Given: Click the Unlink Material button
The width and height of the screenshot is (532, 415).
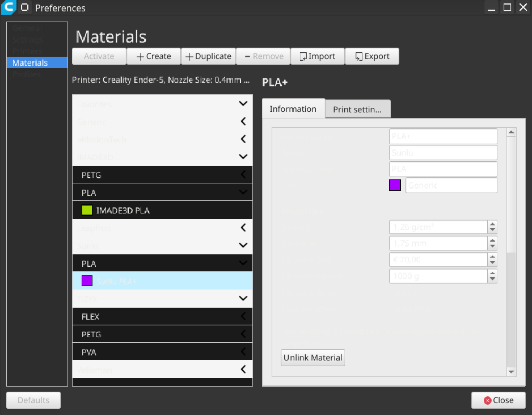Looking at the screenshot, I should pos(313,358).
